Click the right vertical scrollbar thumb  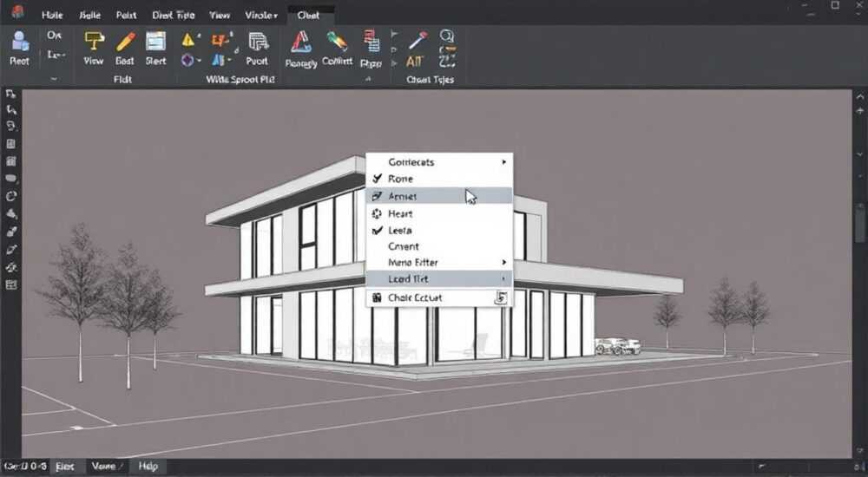click(859, 221)
